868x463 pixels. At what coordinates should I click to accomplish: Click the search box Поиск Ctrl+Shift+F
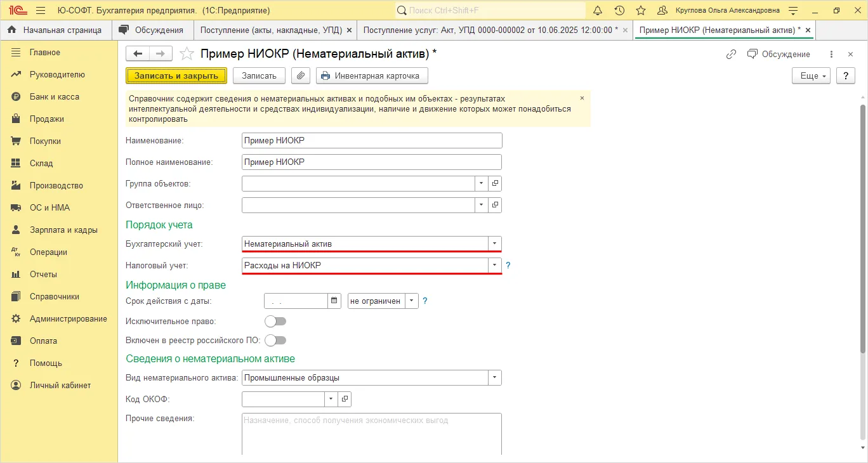[x=490, y=10]
